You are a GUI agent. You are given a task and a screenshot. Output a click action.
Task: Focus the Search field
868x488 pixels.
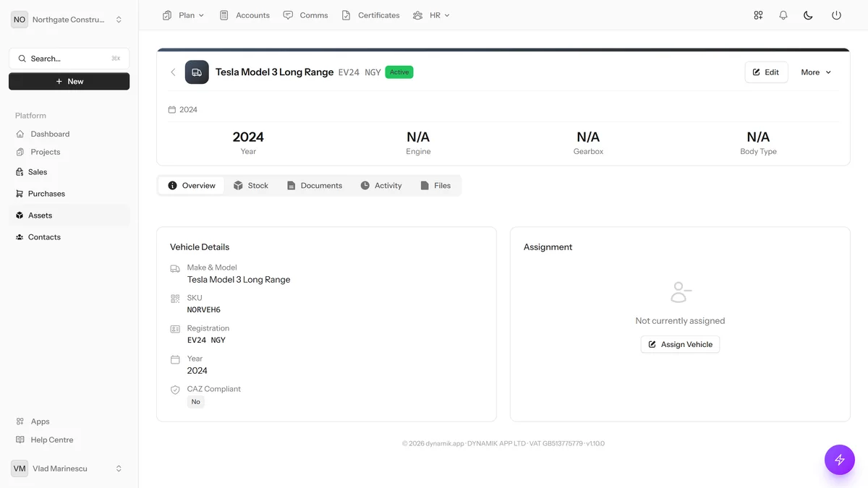click(69, 59)
